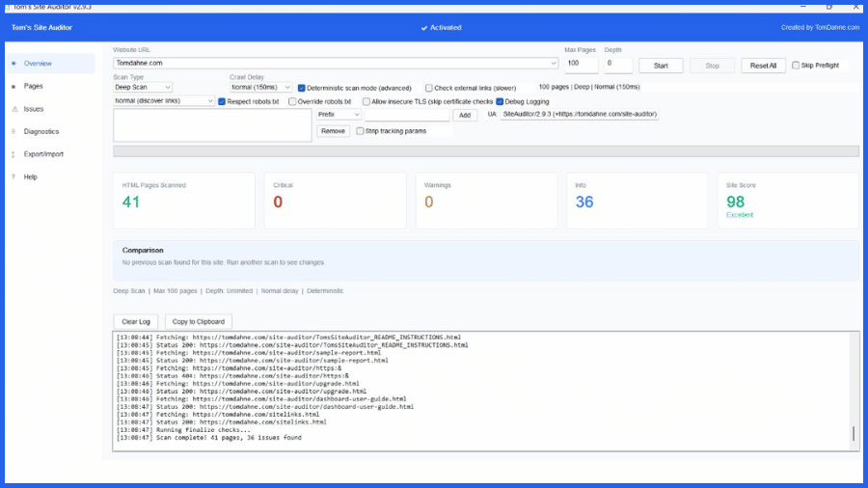Open the Scan Type dropdown

tap(143, 88)
